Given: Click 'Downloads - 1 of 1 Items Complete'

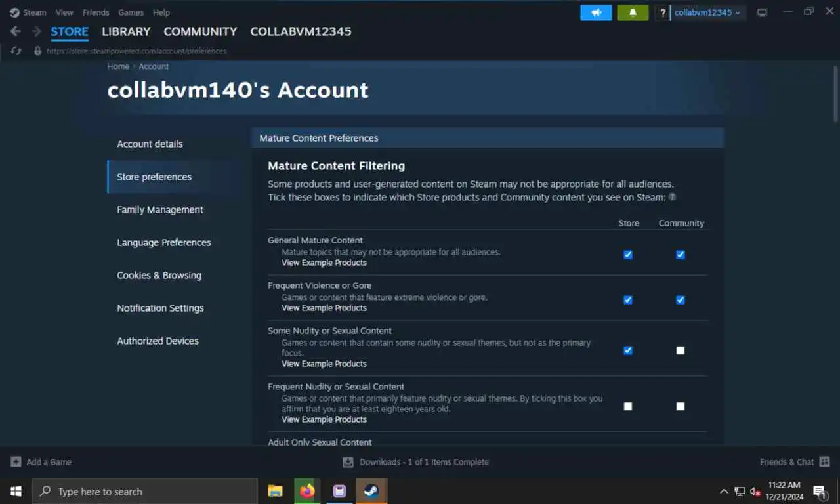Looking at the screenshot, I should (x=424, y=462).
